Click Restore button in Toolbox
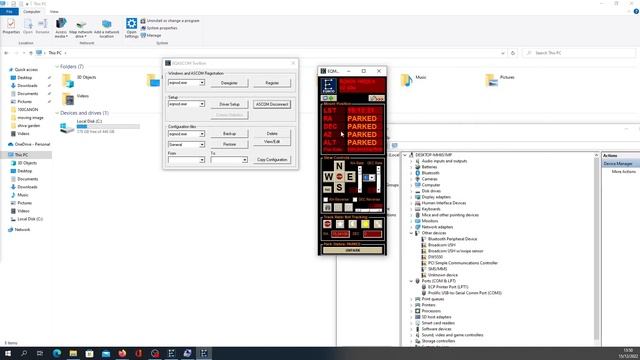This screenshot has width=640, height=360. tap(229, 144)
